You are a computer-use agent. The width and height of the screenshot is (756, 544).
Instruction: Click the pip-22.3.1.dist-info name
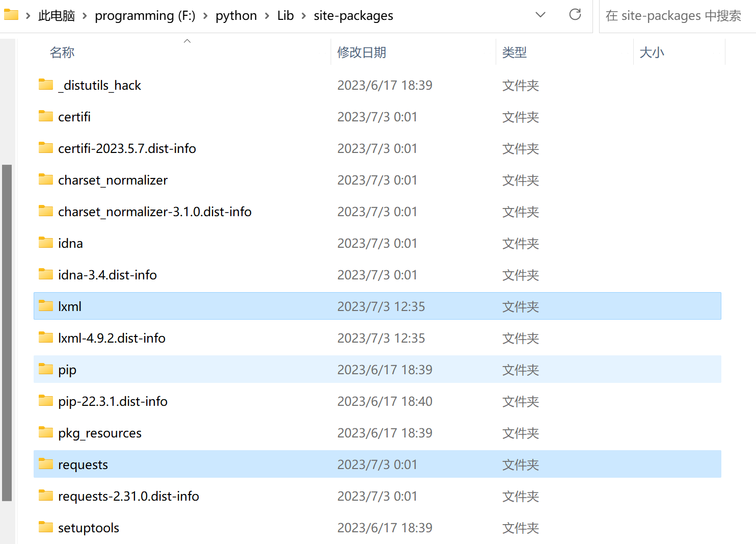pyautogui.click(x=113, y=402)
